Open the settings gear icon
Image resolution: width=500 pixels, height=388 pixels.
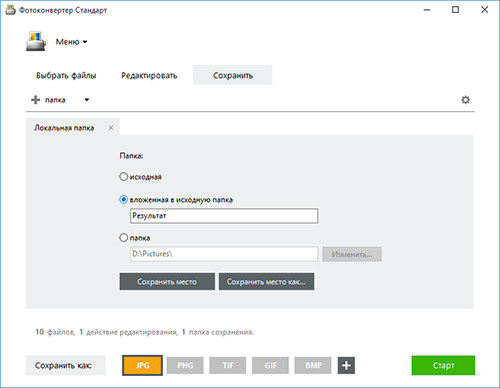[x=465, y=100]
